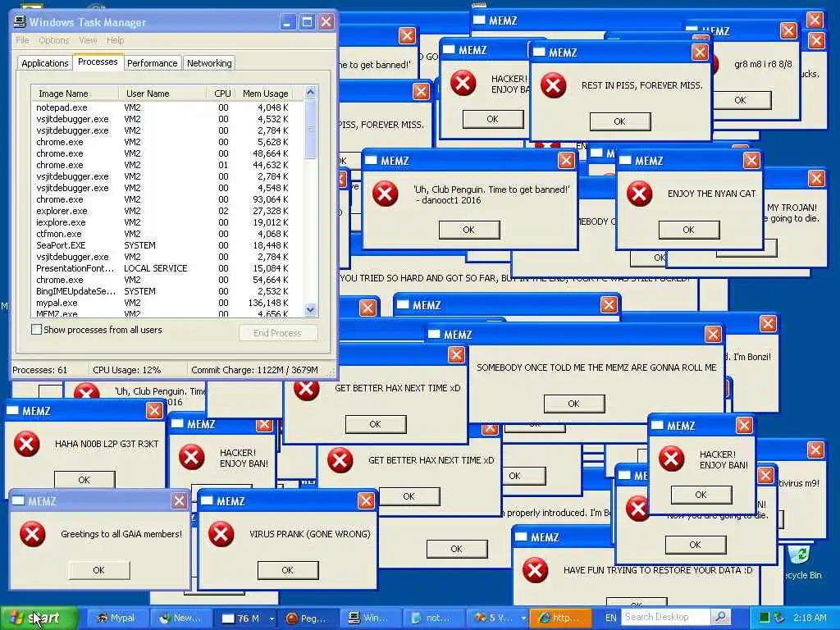Screen dimensions: 840x630
Task: Select the iexplore.exe process row
Action: click(167, 222)
